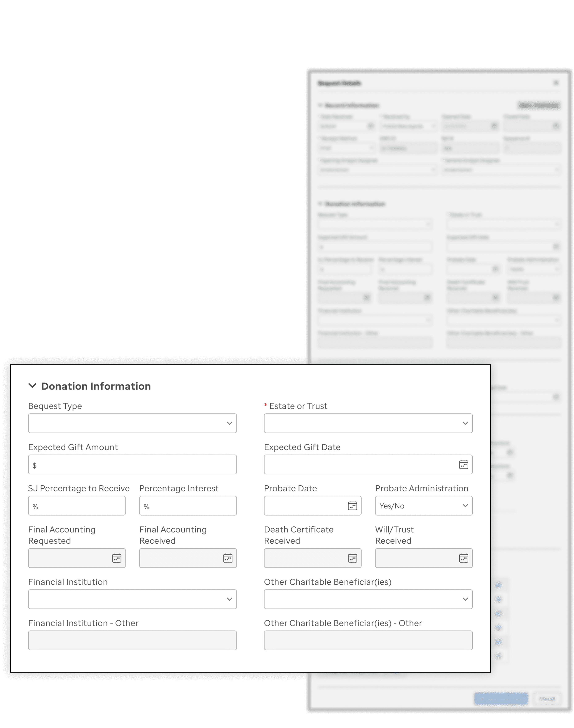The height and width of the screenshot is (728, 574).
Task: Click Other Charitable Beneficiar(ies) - Other field
Action: (x=368, y=640)
